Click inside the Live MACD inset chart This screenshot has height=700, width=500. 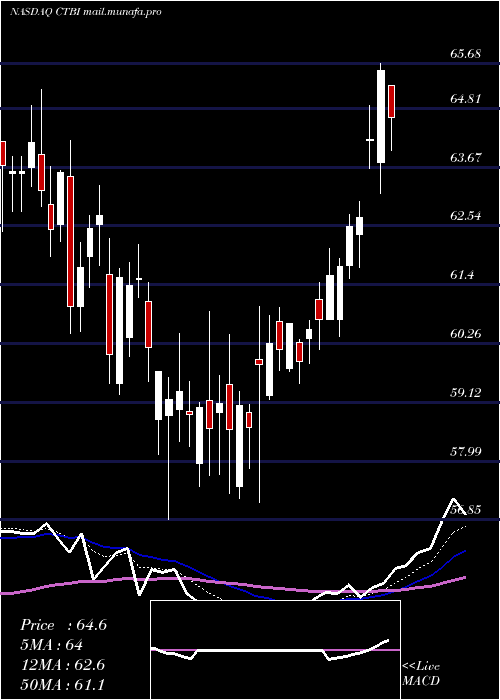tap(275, 650)
